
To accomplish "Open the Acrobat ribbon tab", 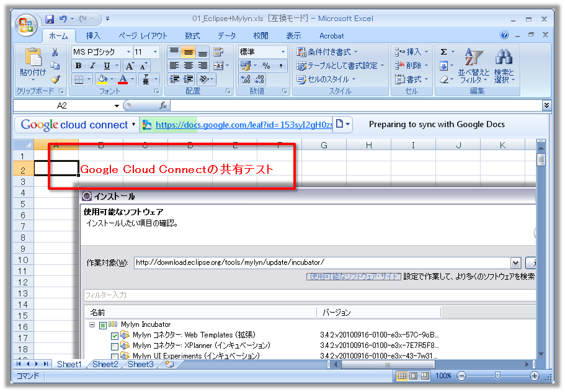I will coord(332,36).
